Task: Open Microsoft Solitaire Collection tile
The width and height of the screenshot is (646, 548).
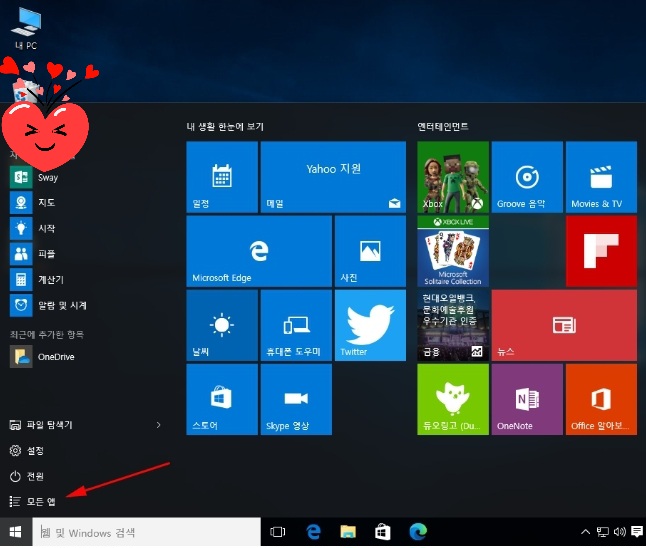Action: 453,251
